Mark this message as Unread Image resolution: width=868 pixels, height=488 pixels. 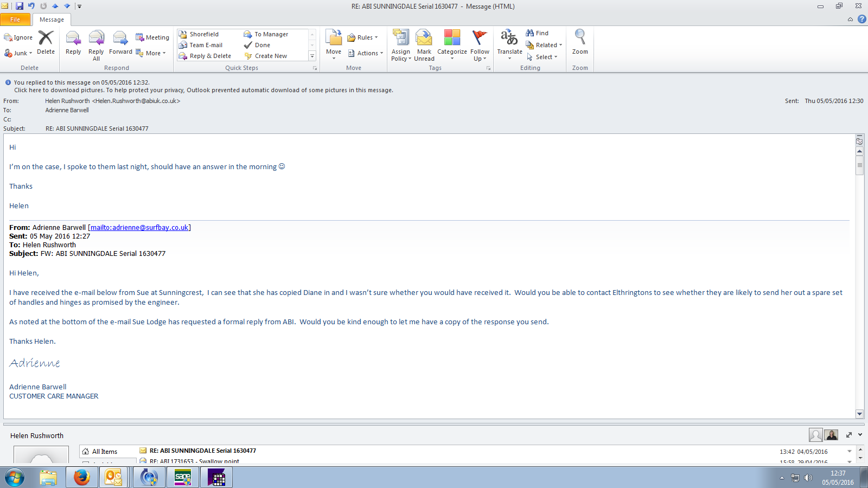[424, 45]
